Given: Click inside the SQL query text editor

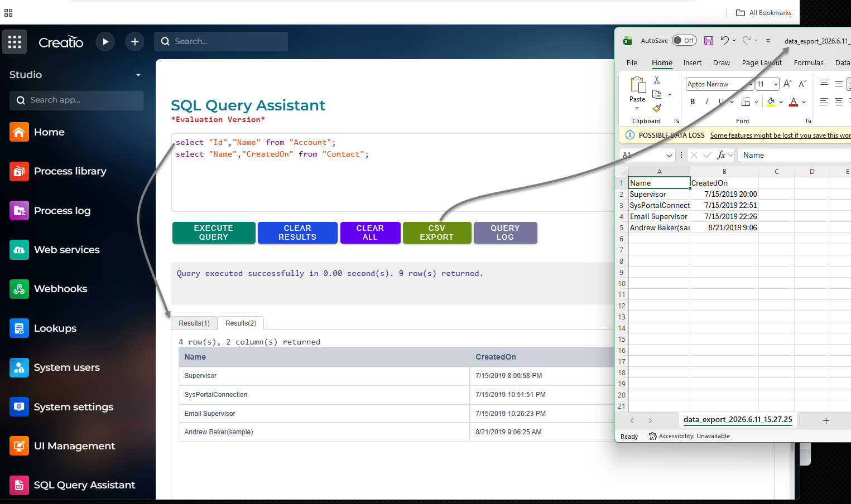Looking at the screenshot, I should [393, 172].
